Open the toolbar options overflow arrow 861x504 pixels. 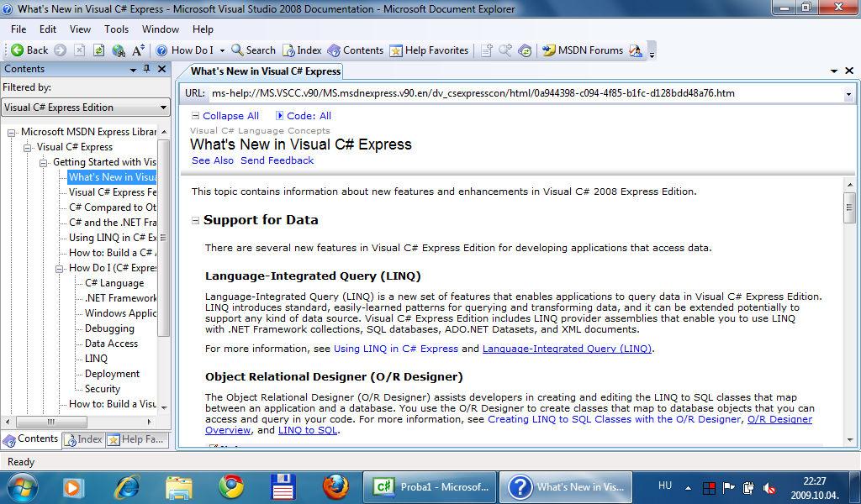(x=652, y=54)
